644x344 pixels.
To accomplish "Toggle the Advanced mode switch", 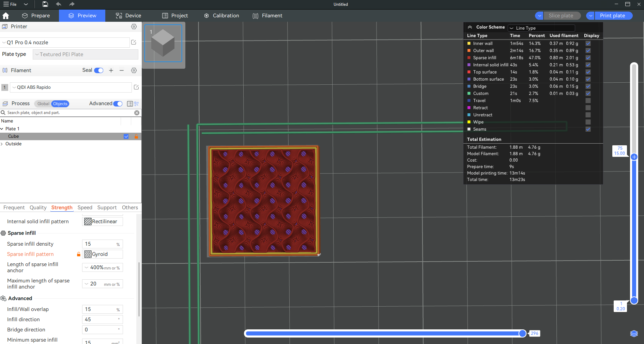I will point(118,104).
